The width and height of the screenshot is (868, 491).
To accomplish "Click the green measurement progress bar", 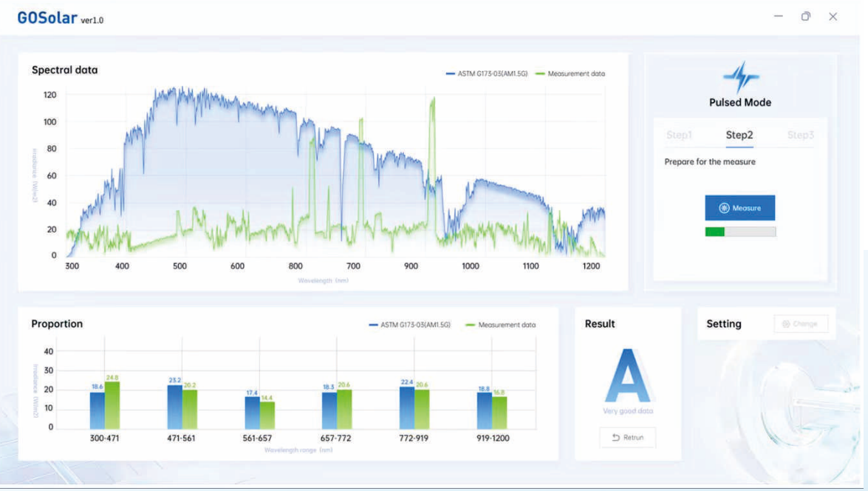I will 740,231.
